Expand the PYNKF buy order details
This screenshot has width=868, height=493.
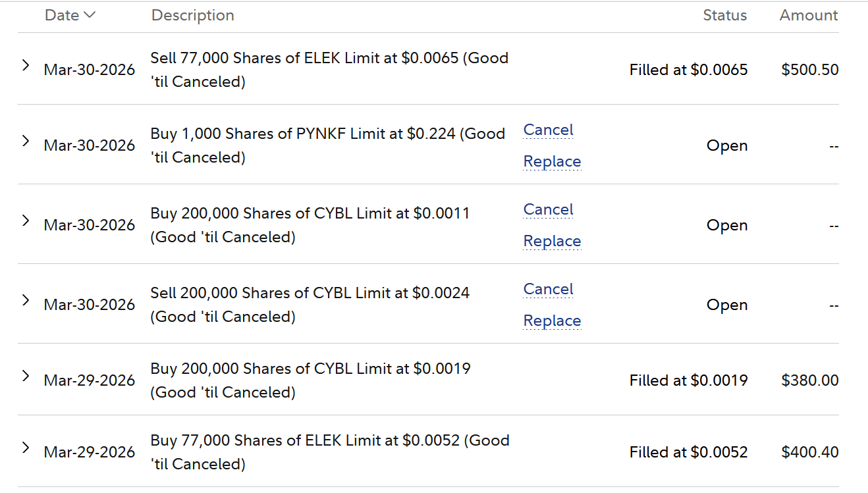click(26, 141)
